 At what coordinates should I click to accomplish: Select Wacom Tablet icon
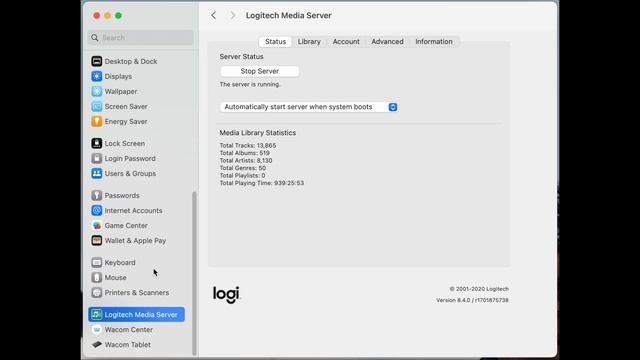pos(97,344)
